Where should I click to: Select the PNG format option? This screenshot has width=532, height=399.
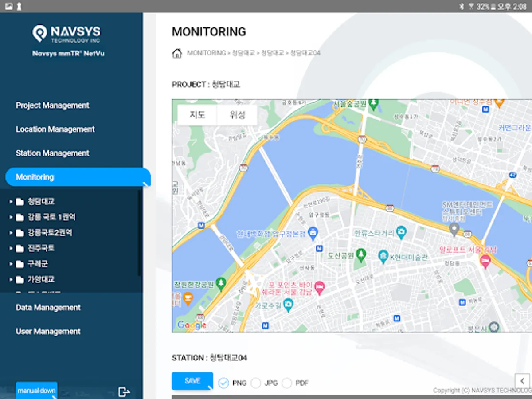pyautogui.click(x=224, y=383)
